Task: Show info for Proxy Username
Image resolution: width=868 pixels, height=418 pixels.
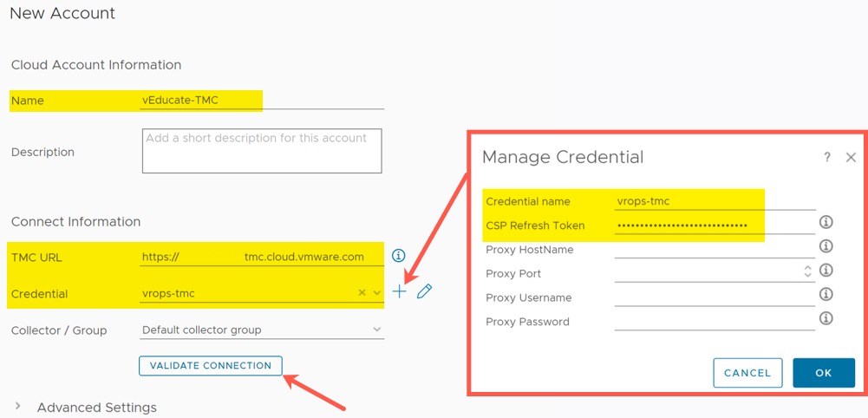Action: pos(826,294)
